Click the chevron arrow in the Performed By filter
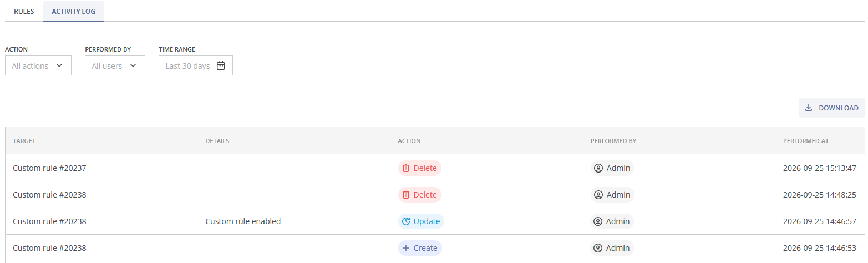The width and height of the screenshot is (868, 263). click(x=133, y=65)
